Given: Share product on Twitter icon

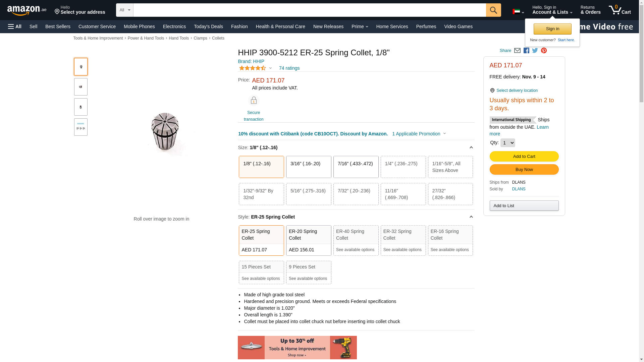Looking at the screenshot, I should (535, 51).
